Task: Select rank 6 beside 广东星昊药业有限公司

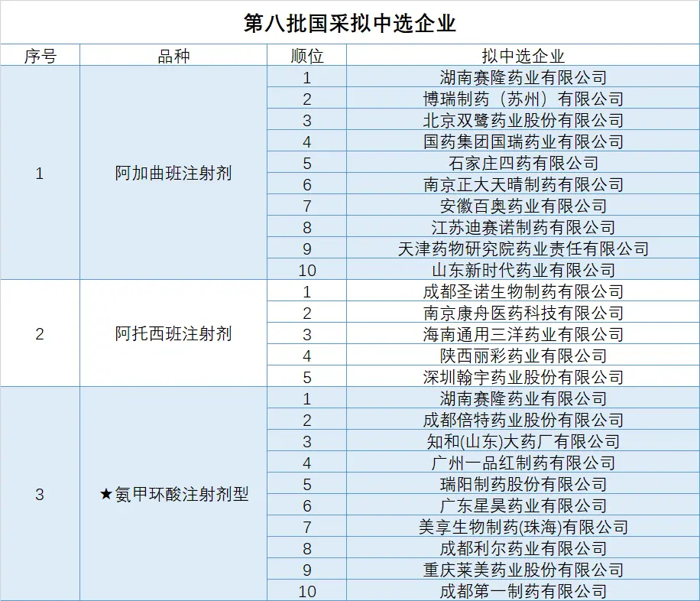Action: click(306, 506)
